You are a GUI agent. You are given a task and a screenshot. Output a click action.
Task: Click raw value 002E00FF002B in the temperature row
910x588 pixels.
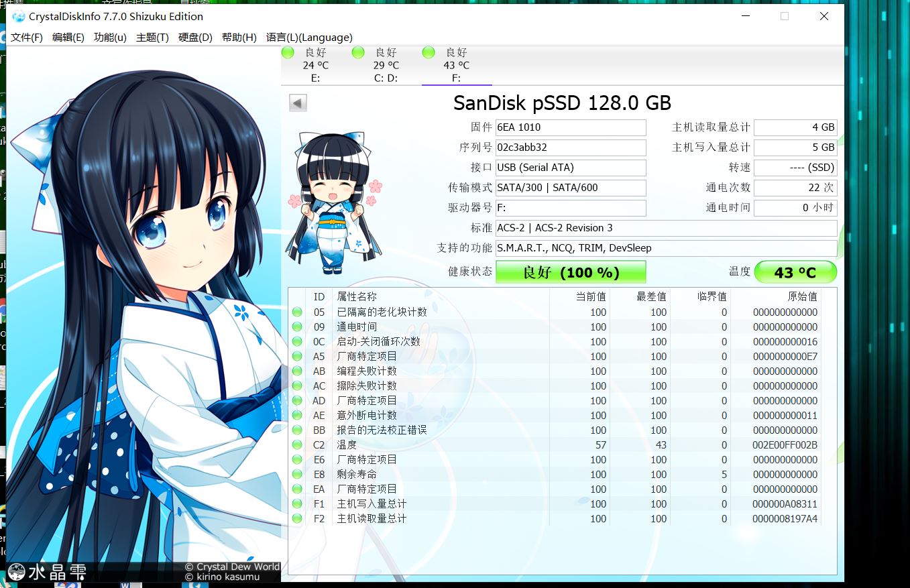pos(785,445)
